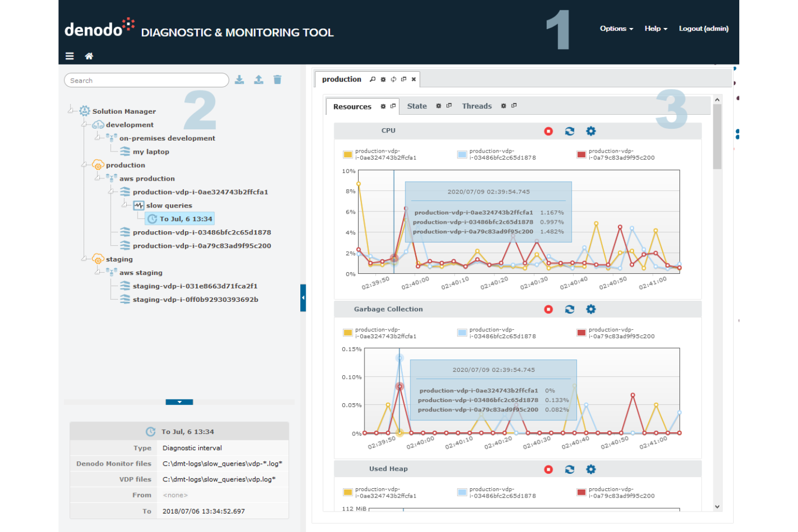Click the download icon next to search box
This screenshot has height=532, width=798.
point(239,80)
